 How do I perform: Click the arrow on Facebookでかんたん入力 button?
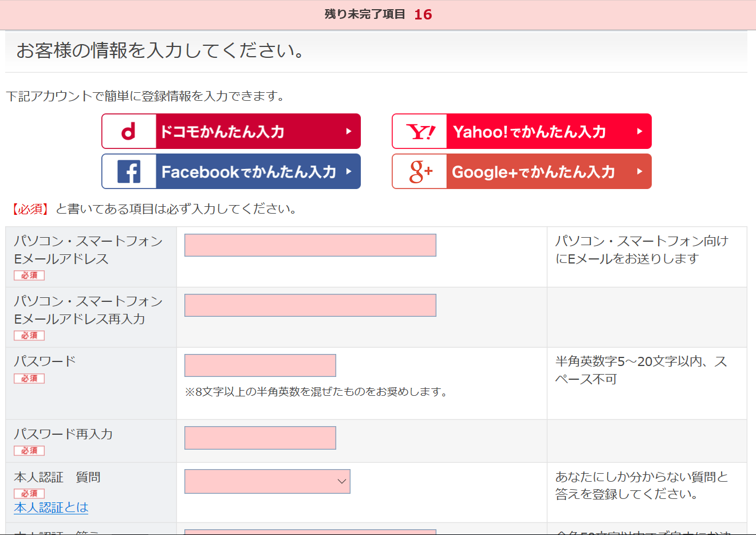[348, 171]
